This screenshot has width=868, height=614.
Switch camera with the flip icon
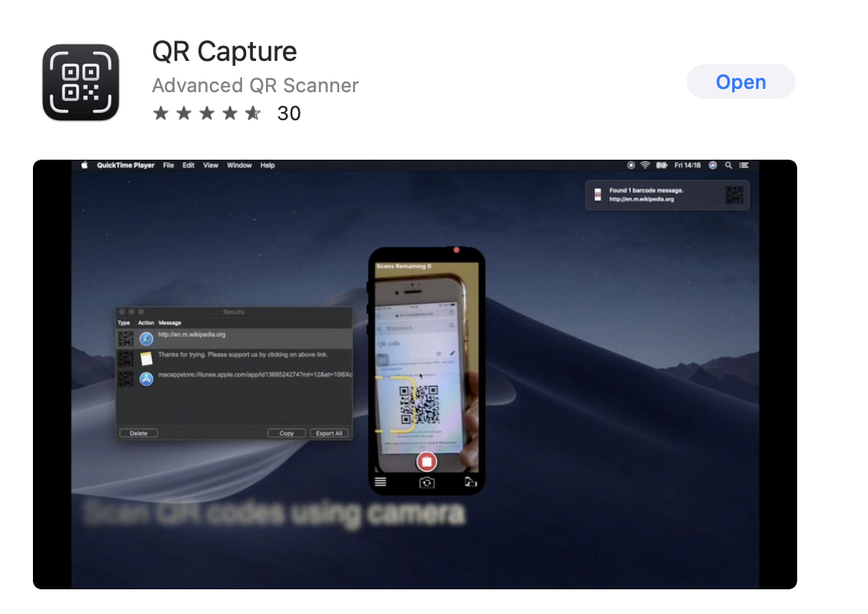427,483
